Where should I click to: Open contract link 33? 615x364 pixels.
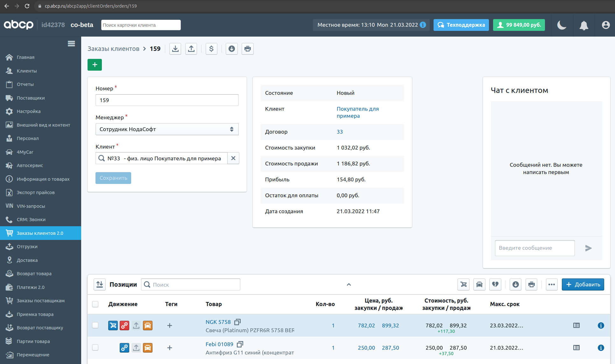click(x=340, y=132)
